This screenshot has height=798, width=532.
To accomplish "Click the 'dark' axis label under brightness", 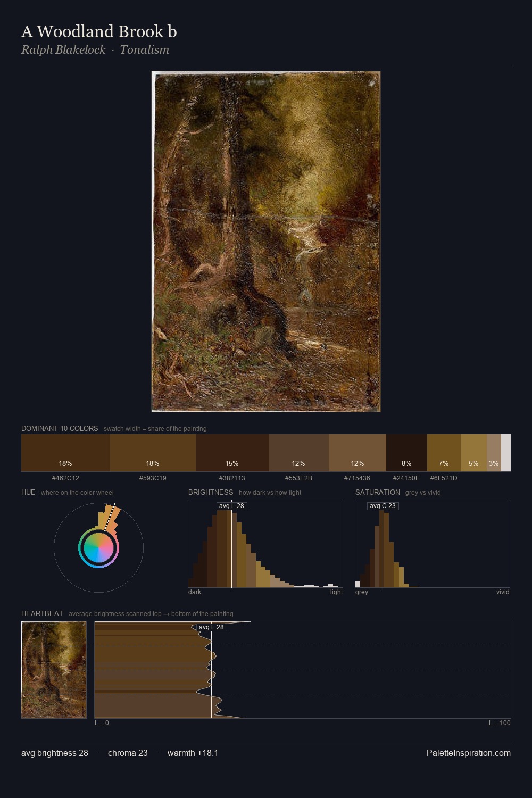I will click(x=195, y=592).
